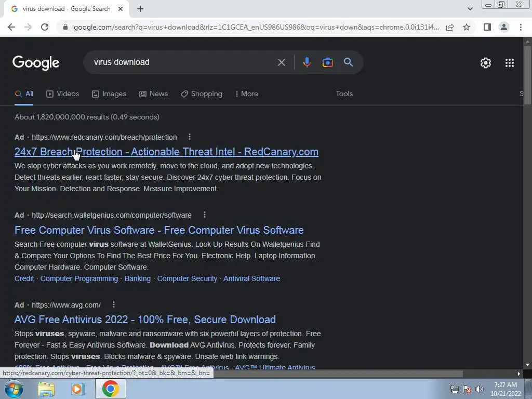This screenshot has width=532, height=399.
Task: Expand the tab search chevron
Action: [470, 9]
